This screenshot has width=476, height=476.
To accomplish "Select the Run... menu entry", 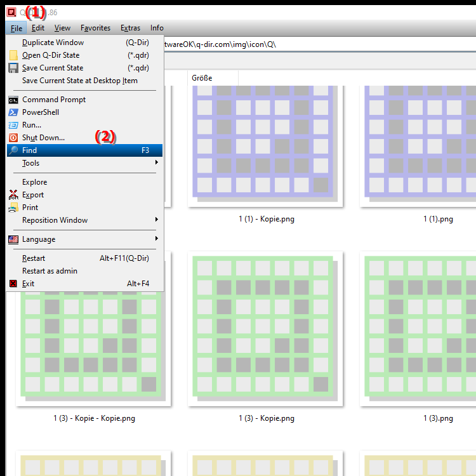I will (x=84, y=125).
